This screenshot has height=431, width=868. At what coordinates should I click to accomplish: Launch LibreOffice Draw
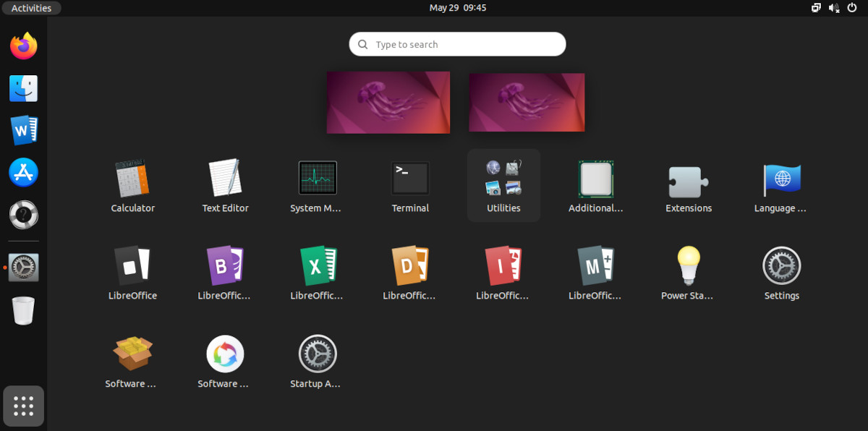pyautogui.click(x=409, y=265)
